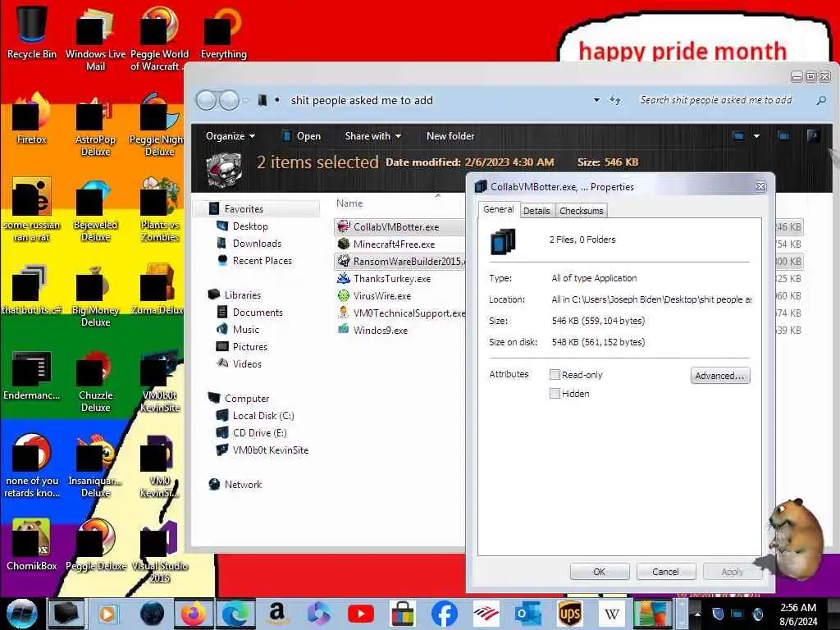This screenshot has height=630, width=840.
Task: Open the Endermanch desktop shortcut
Action: [x=31, y=375]
